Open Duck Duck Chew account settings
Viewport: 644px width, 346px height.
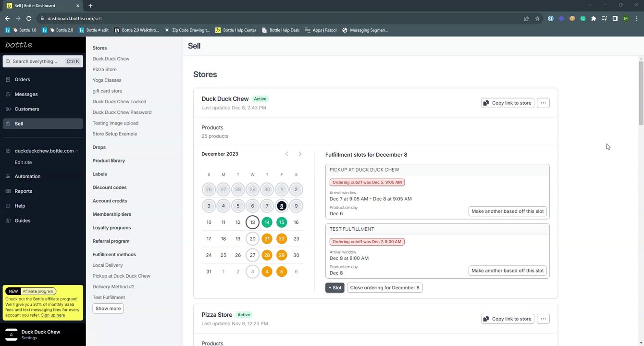tap(43, 334)
